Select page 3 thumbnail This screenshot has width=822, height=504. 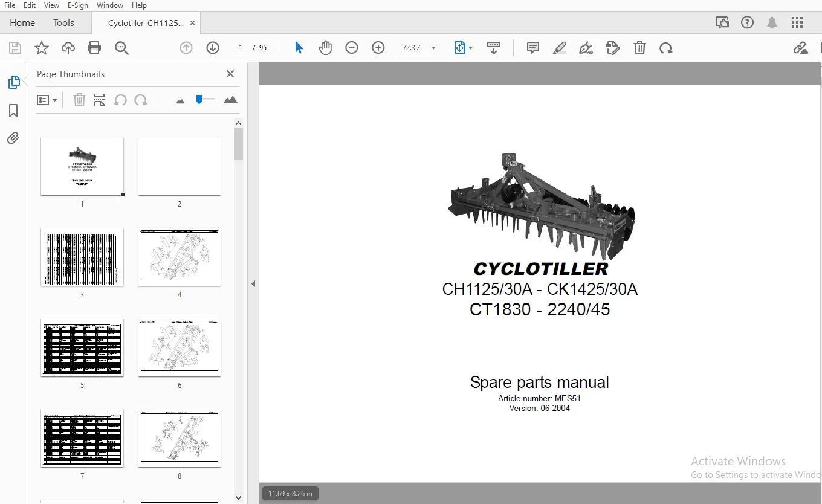(x=82, y=257)
